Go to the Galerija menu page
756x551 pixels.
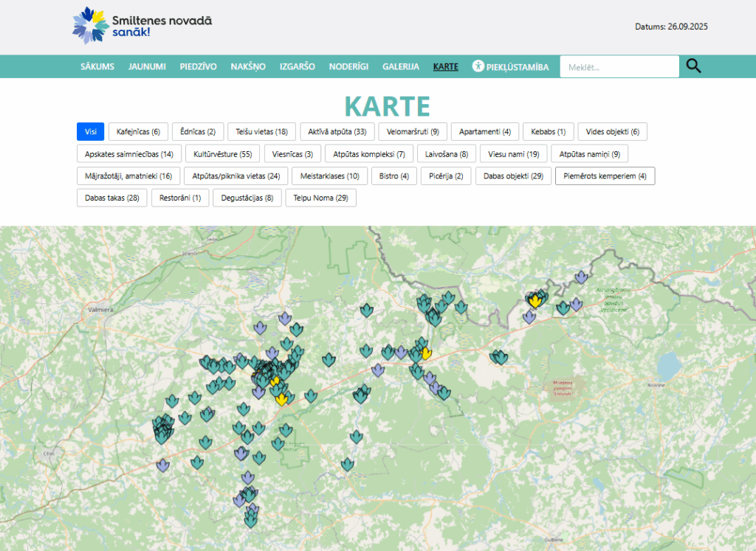400,66
